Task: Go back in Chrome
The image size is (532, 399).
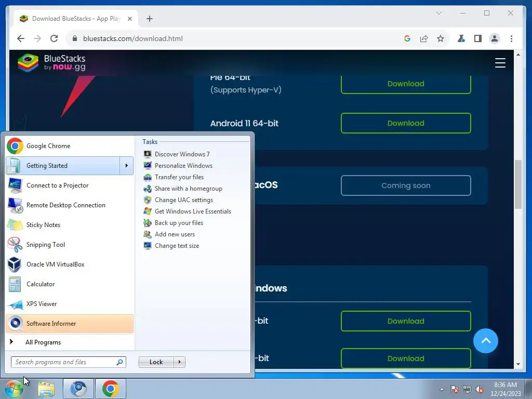Action: (21, 38)
